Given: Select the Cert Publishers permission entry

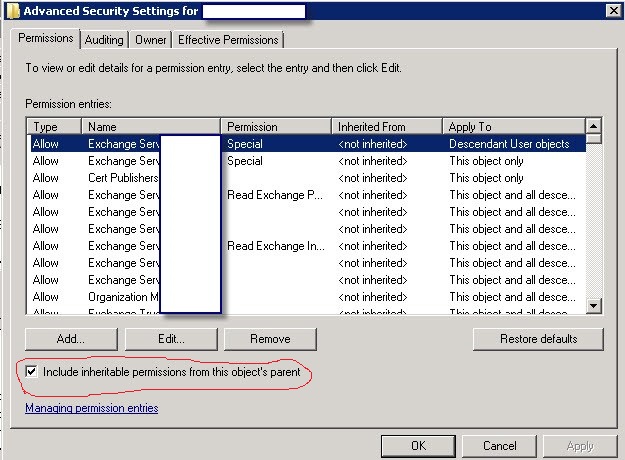Looking at the screenshot, I should [x=308, y=178].
